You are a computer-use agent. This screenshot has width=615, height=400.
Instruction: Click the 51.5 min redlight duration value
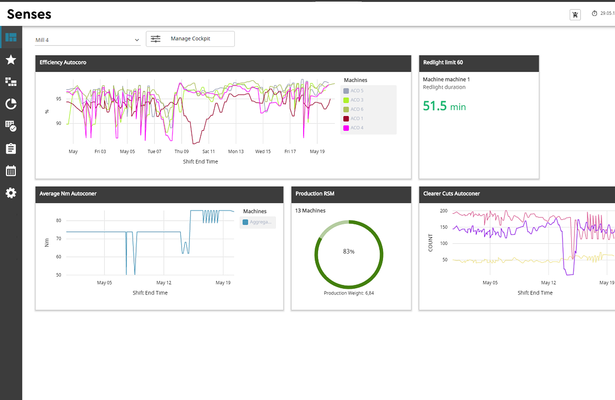(444, 106)
